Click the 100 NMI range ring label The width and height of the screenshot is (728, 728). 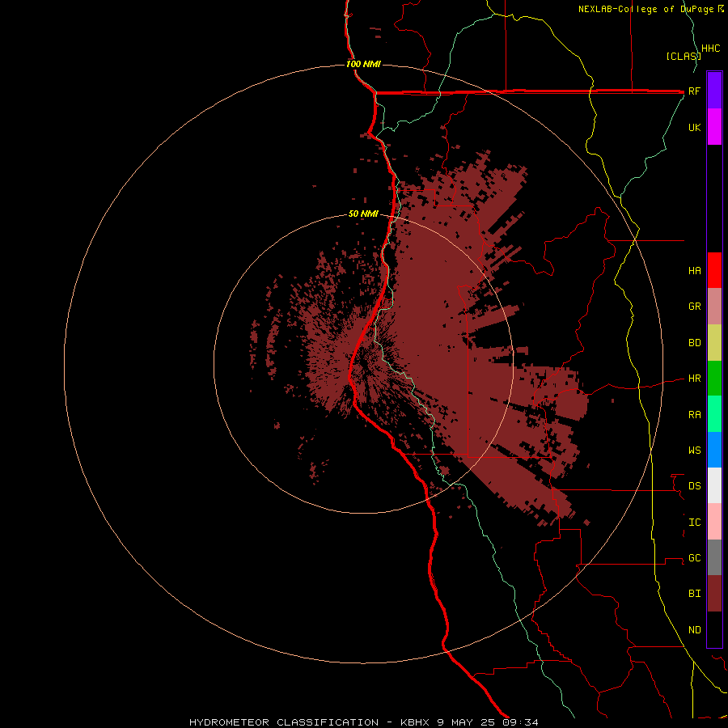point(363,64)
